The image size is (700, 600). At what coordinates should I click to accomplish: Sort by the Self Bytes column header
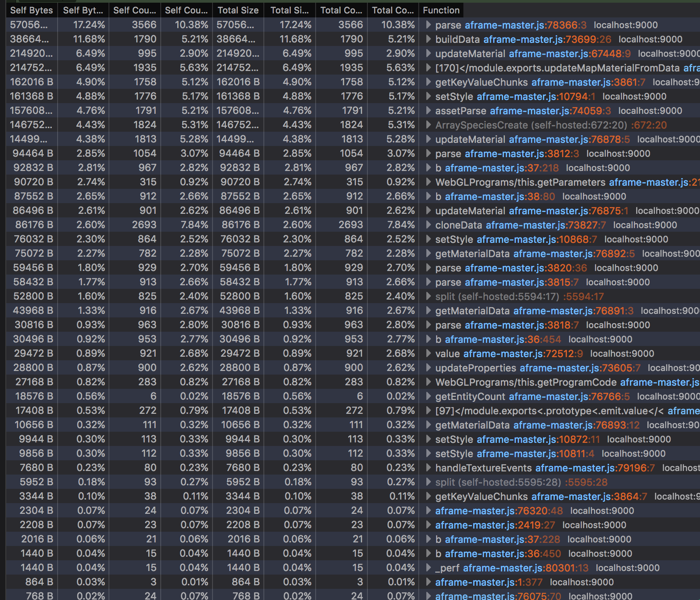[31, 10]
